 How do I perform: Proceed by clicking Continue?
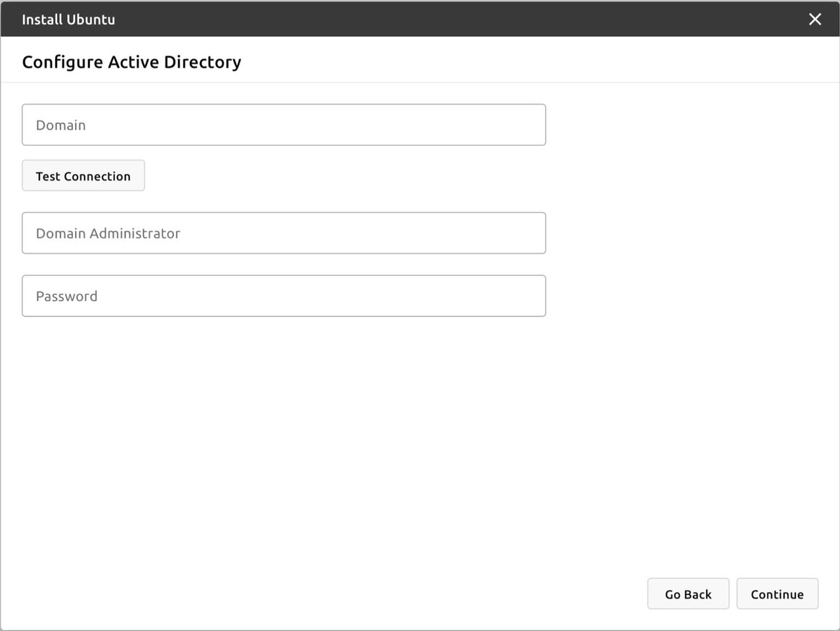777,593
